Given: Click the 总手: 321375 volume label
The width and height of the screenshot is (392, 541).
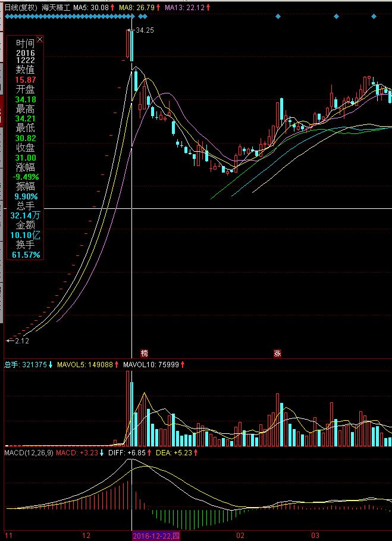Looking at the screenshot, I should point(26,364).
